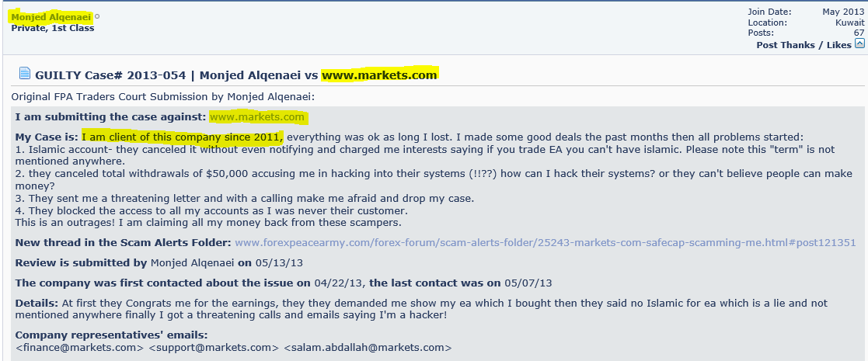This screenshot has height=361, width=868.
Task: Click the post count value 67
Action: (x=859, y=33)
